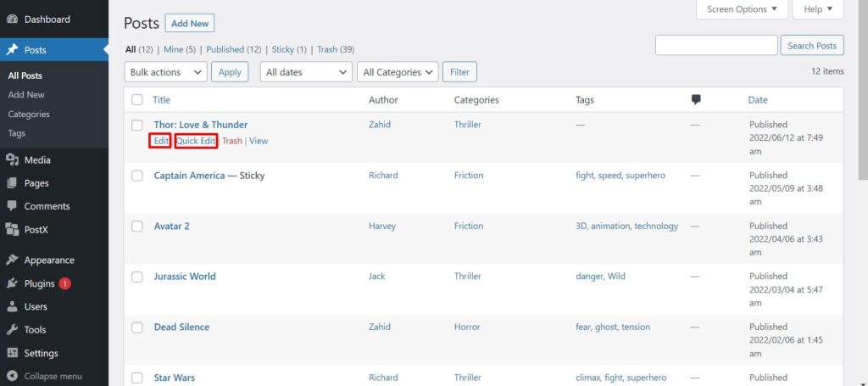Viewport: 868px width, 386px height.
Task: Filter posts by Mine (5)
Action: pos(180,50)
